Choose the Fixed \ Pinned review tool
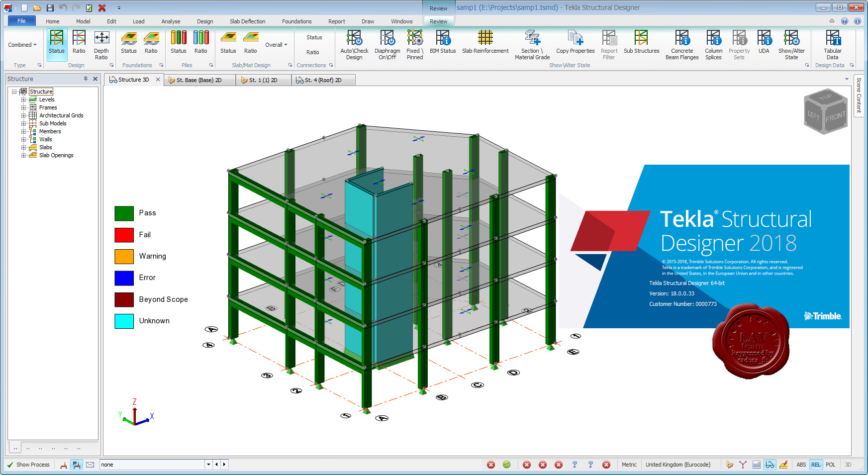Screen dimensions: 868x475 click(415, 45)
